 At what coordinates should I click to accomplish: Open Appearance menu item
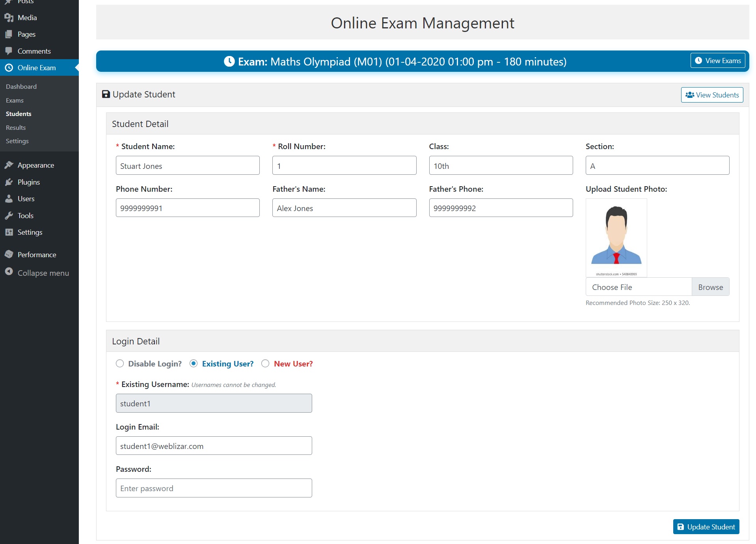pyautogui.click(x=39, y=165)
